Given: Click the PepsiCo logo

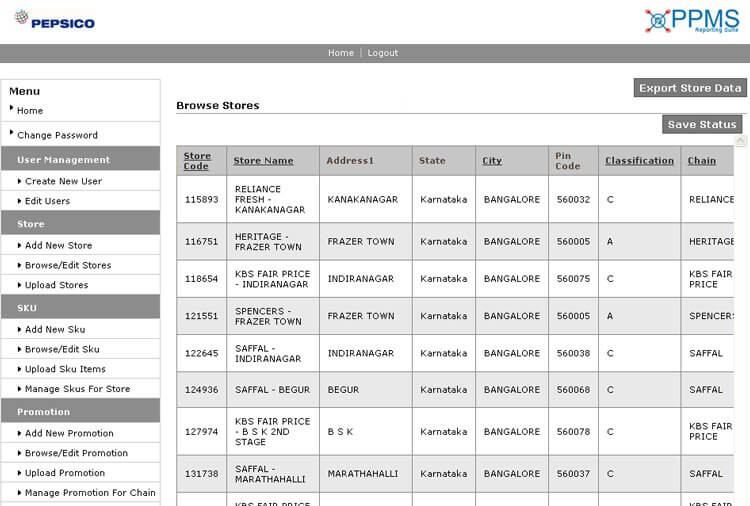Looking at the screenshot, I should 55,20.
